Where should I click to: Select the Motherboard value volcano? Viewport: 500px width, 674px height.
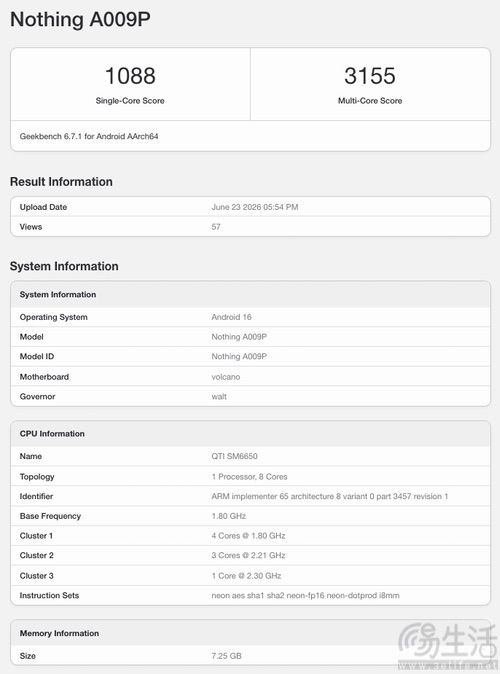[226, 377]
